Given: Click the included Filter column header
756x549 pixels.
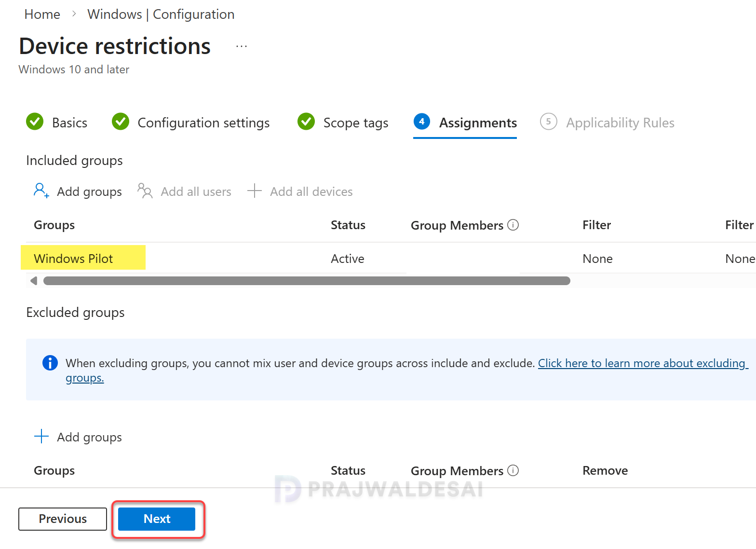Looking at the screenshot, I should 596,225.
